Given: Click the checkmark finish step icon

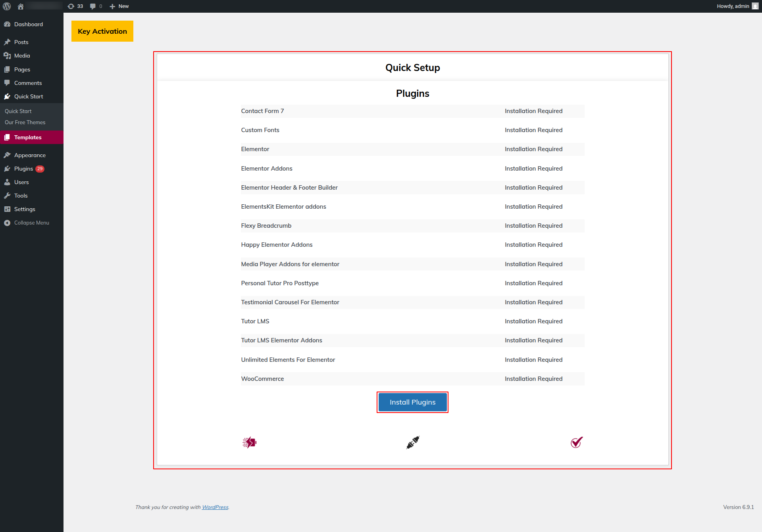Looking at the screenshot, I should click(576, 442).
